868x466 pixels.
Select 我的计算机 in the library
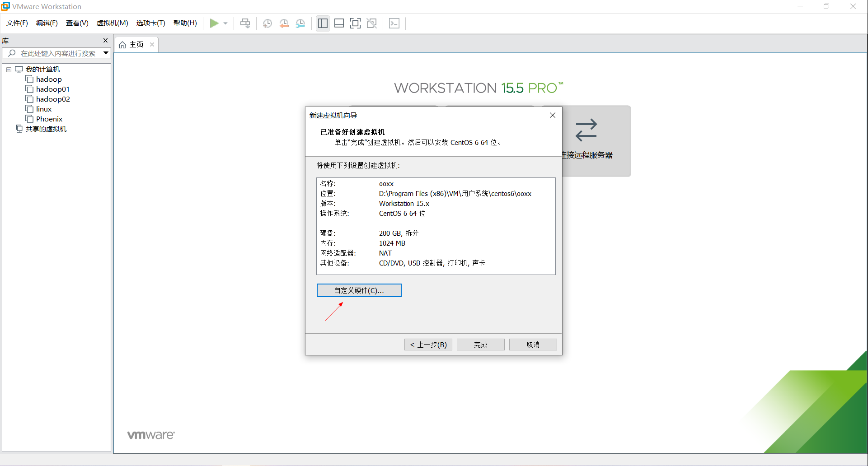(x=42, y=70)
